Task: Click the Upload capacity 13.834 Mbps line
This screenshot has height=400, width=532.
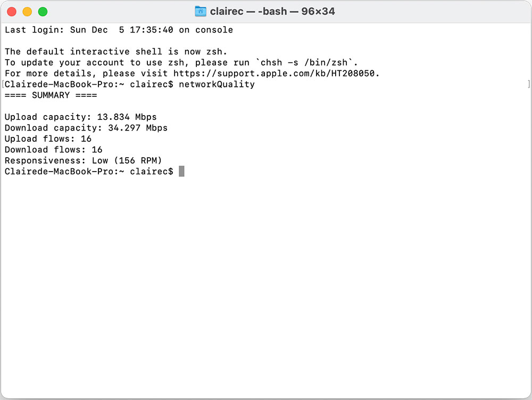Action: [x=80, y=117]
